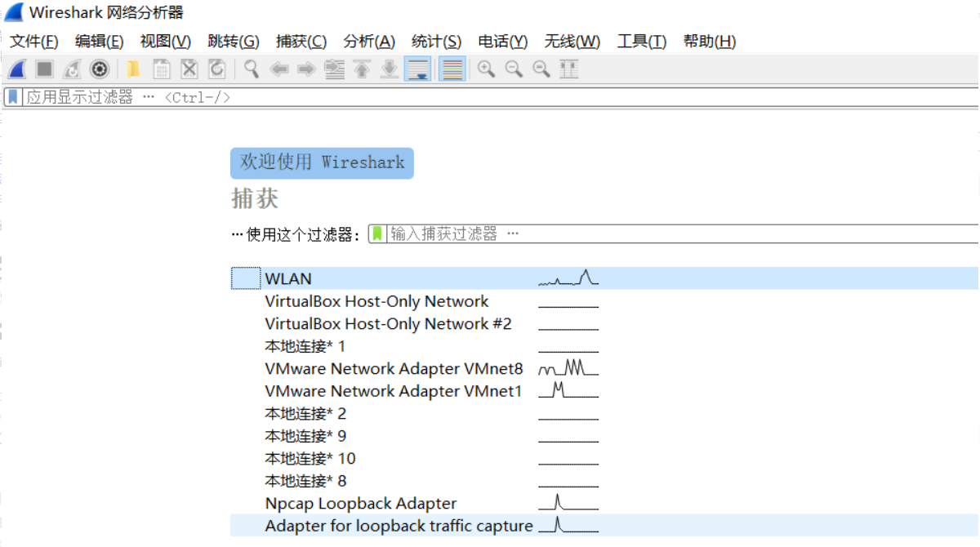980x547 pixels.
Task: Open display filter bookmark icon
Action: coord(13,97)
